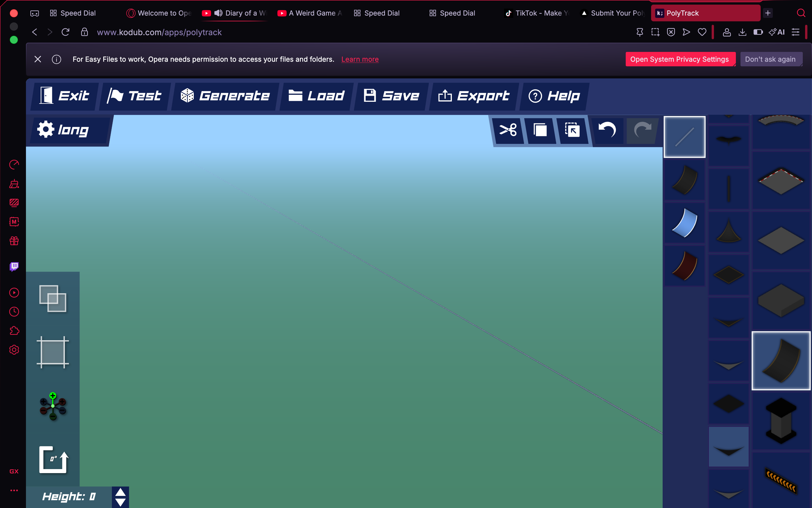Open the Load track dialog

[316, 96]
